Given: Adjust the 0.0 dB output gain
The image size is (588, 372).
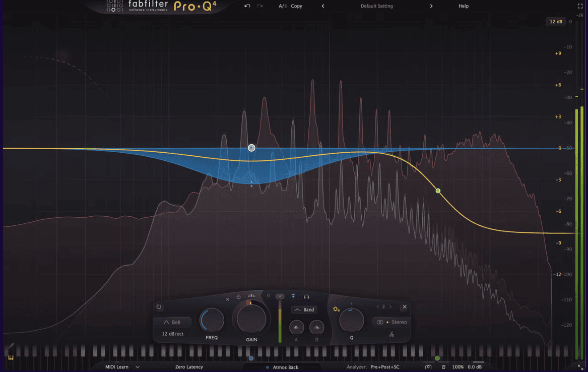Looking at the screenshot, I should 475,367.
